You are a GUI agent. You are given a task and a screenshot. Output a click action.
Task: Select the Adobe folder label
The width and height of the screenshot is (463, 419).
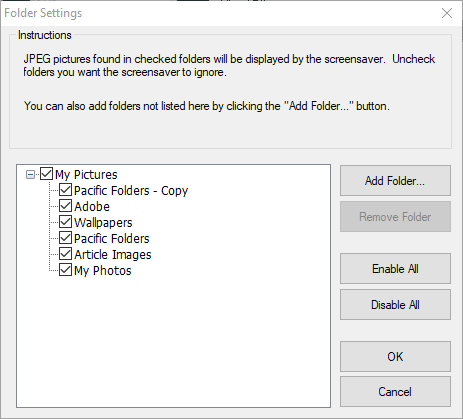point(92,207)
